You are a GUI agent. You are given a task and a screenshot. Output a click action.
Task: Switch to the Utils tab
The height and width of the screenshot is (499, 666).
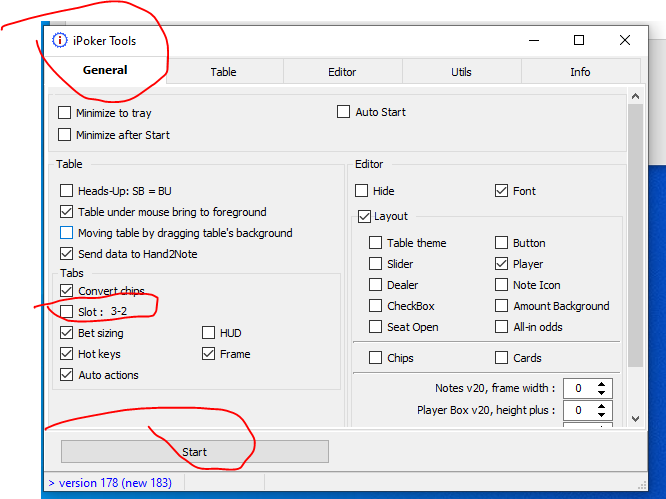tap(461, 72)
